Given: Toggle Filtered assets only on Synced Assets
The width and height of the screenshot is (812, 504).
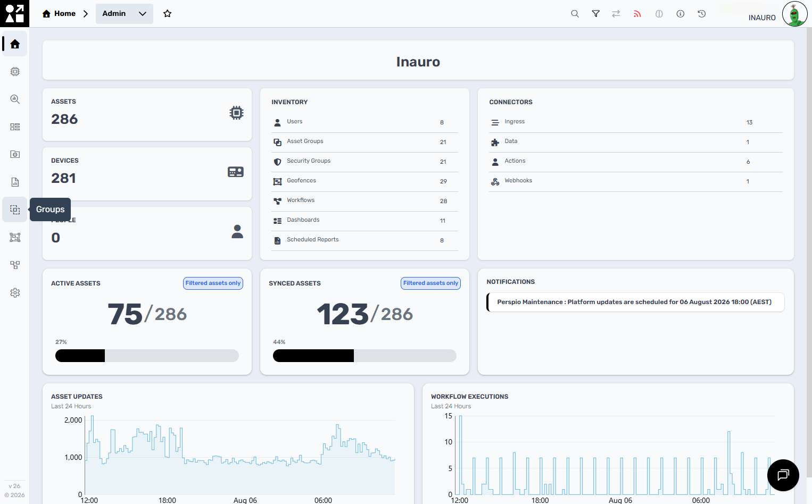Looking at the screenshot, I should 430,283.
